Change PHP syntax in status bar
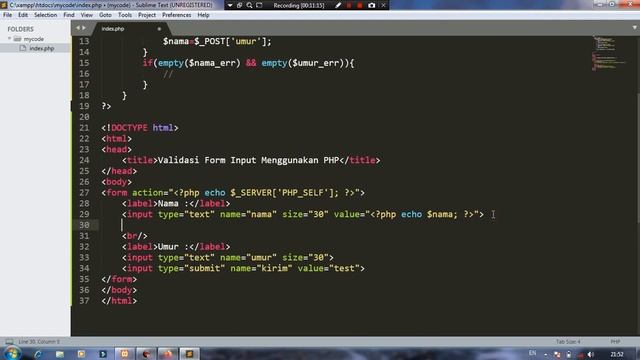640x360 pixels. coord(615,342)
